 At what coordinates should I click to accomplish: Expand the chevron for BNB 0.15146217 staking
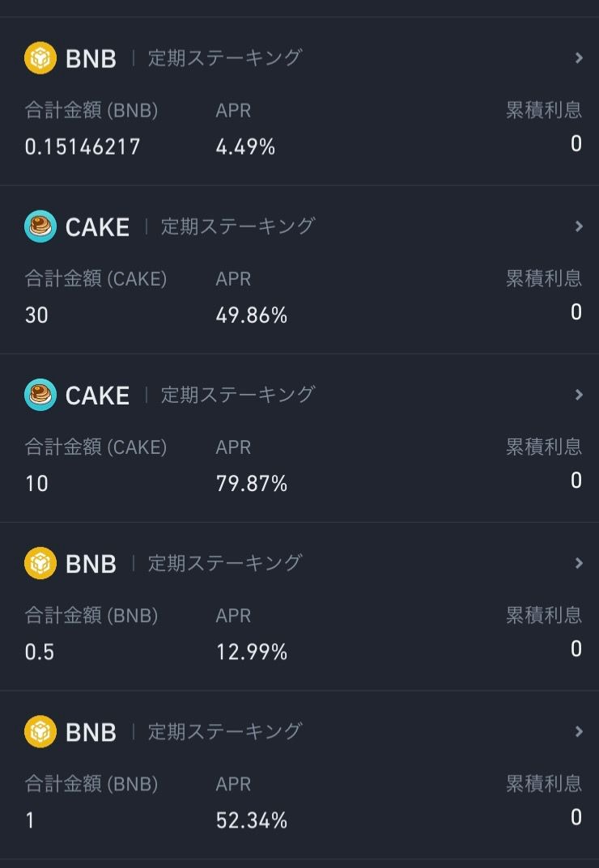click(x=579, y=58)
